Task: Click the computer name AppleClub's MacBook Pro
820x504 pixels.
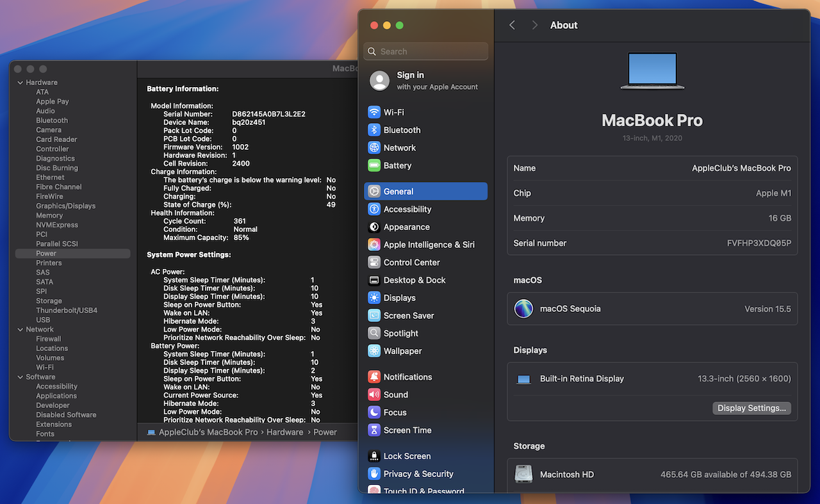Action: pos(741,168)
